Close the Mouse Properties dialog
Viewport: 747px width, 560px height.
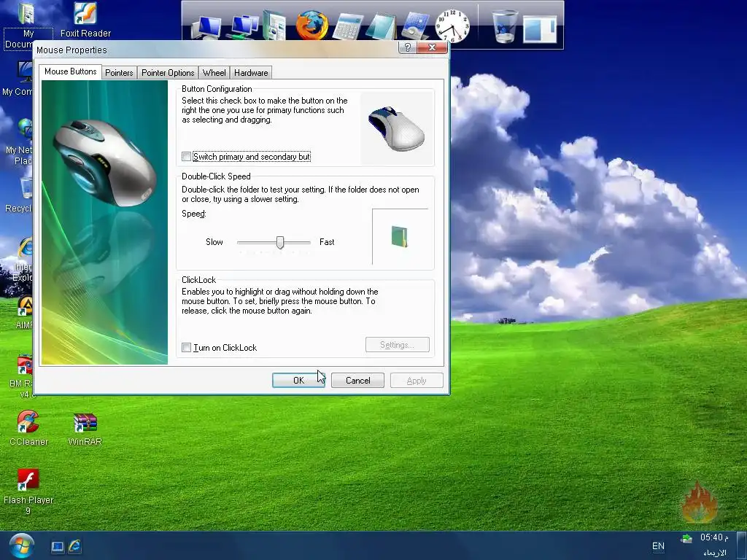pos(432,47)
